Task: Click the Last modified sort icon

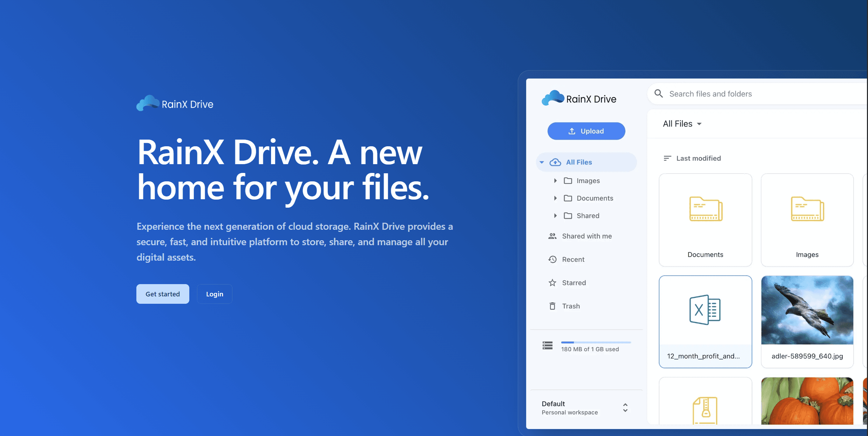Action: tap(667, 158)
